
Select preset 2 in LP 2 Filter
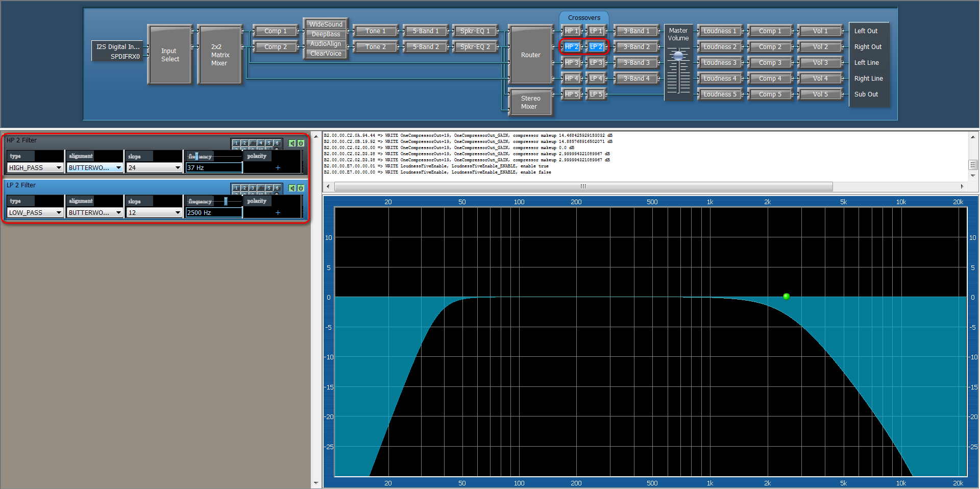coord(244,188)
